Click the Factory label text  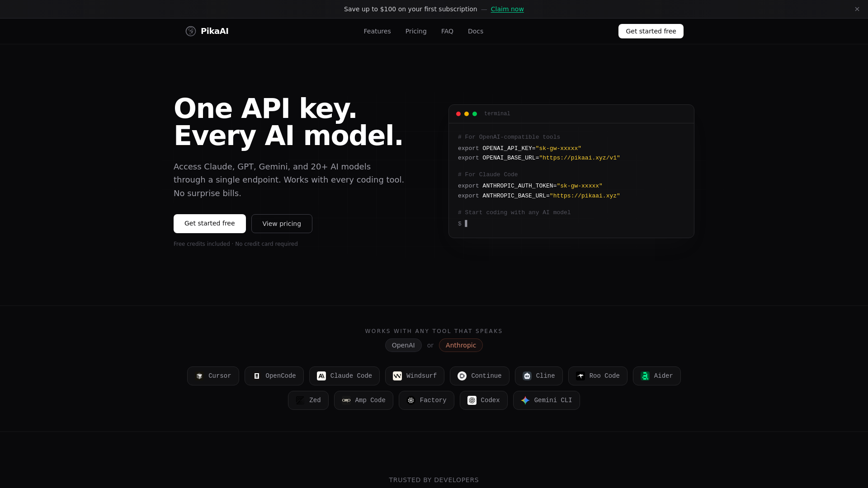tap(433, 400)
